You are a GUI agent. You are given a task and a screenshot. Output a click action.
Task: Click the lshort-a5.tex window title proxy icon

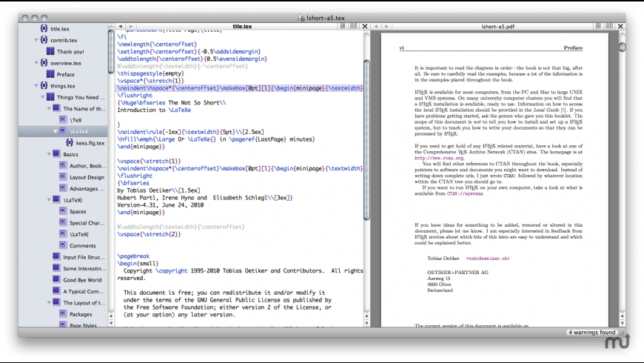click(x=301, y=18)
